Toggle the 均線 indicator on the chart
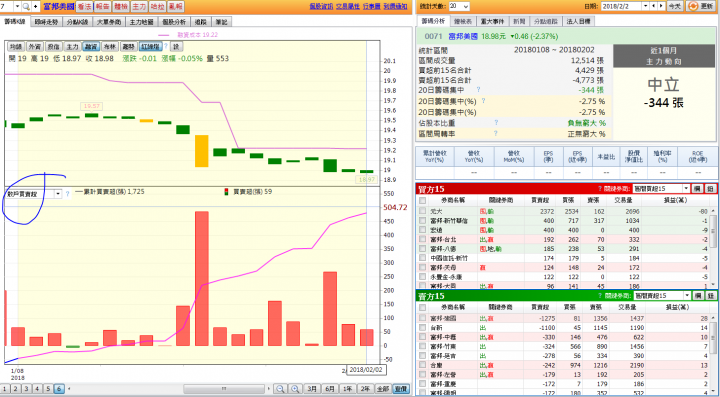The image size is (720, 397). coord(16,46)
